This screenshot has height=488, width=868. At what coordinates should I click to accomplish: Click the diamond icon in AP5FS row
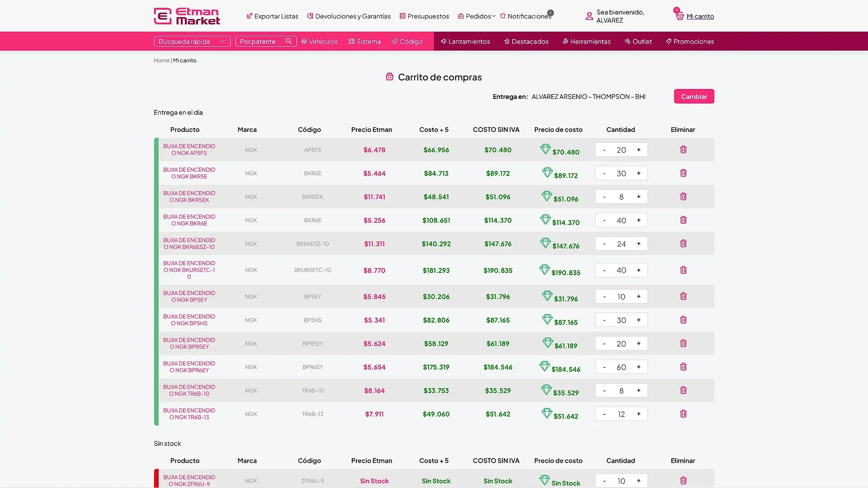(545, 149)
